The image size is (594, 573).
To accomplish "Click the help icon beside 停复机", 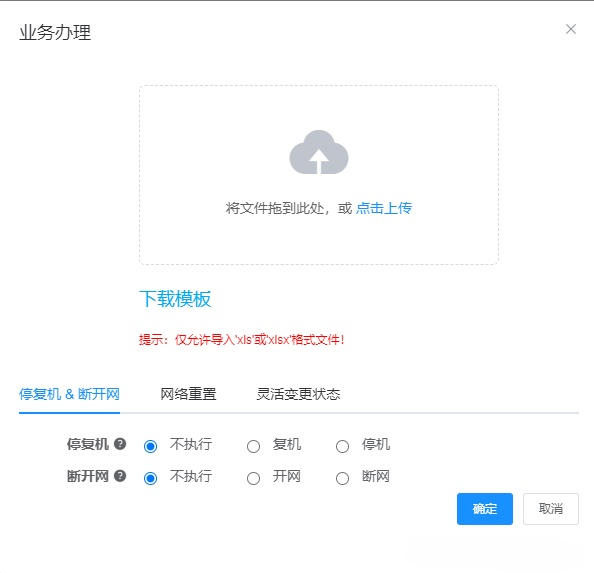I will coord(120,443).
